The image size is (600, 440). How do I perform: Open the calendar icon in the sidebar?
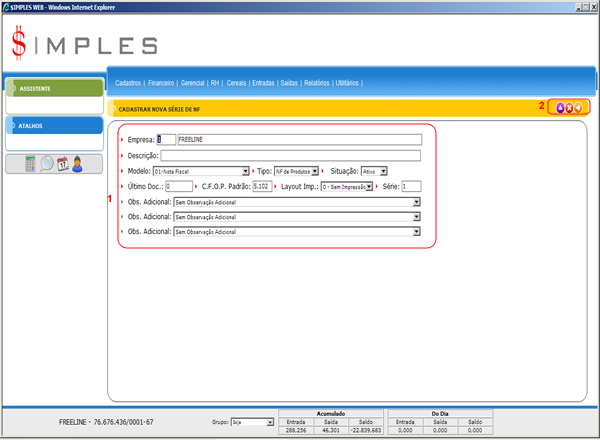click(62, 164)
